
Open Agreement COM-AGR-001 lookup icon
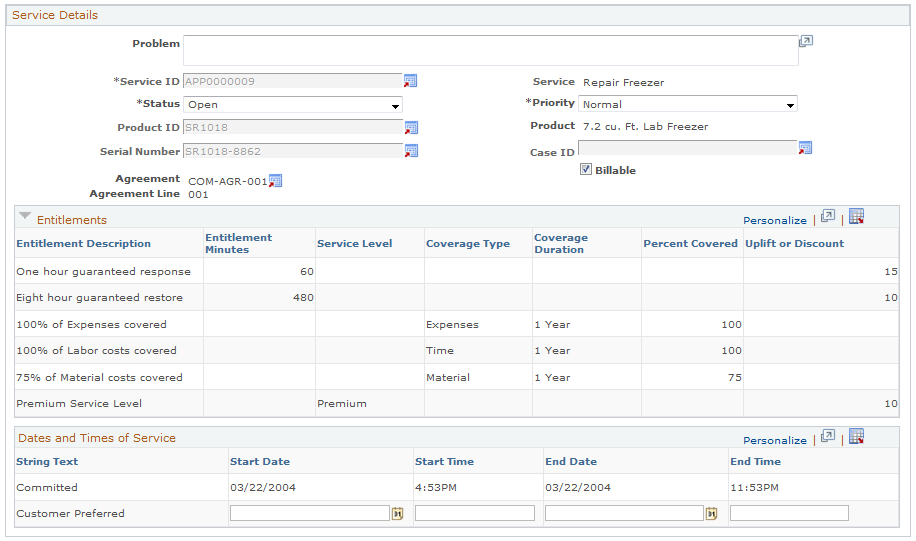point(275,181)
